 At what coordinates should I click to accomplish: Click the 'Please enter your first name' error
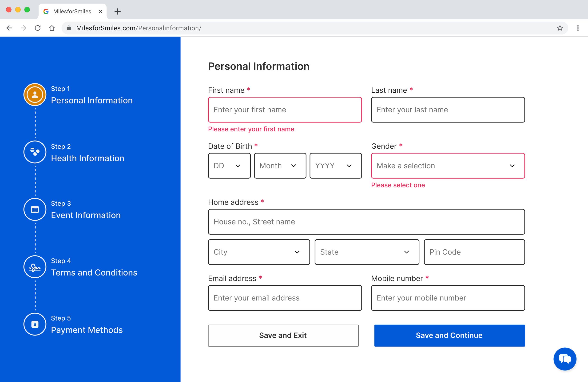click(251, 129)
